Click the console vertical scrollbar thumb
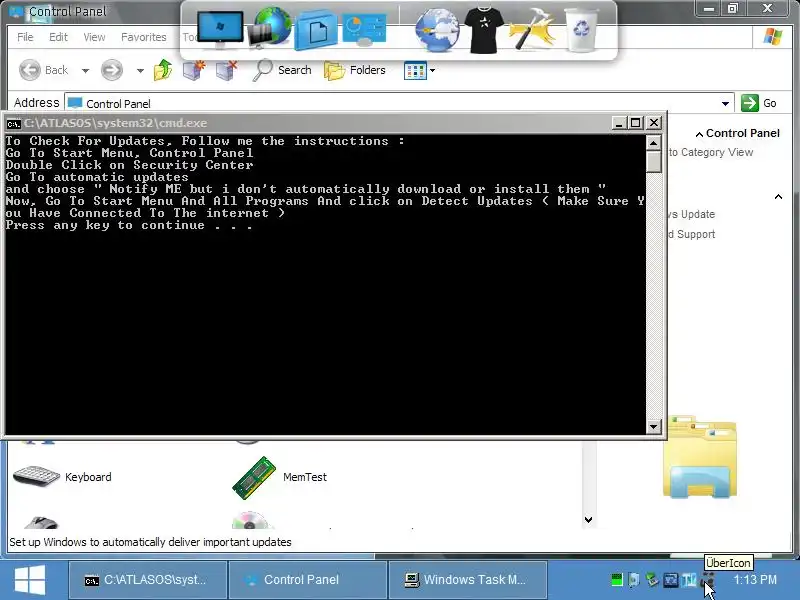 (x=654, y=161)
